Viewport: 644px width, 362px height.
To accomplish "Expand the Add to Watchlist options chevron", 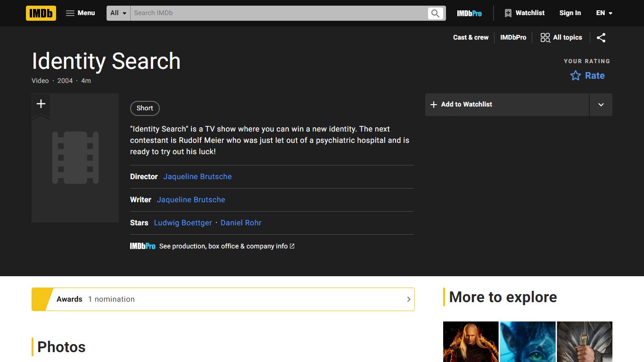I will pyautogui.click(x=601, y=105).
